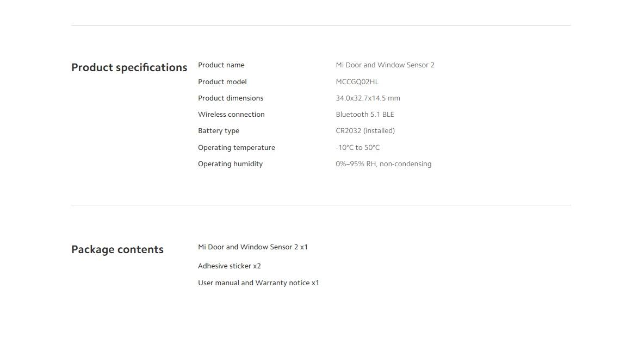The width and height of the screenshot is (626, 364).
Task: Click the CR2032 (installed) value
Action: [x=365, y=131]
